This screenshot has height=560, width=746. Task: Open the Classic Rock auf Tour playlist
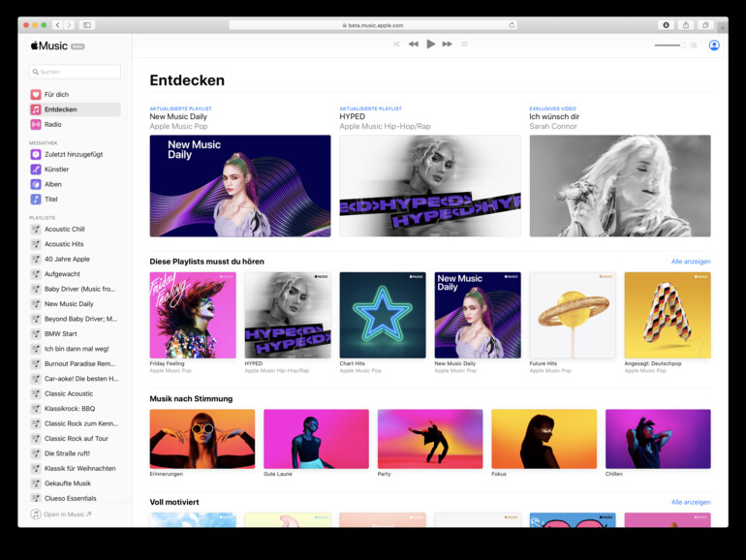75,438
